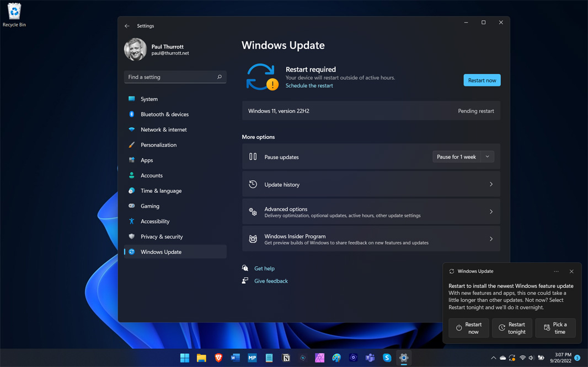Click the Find a setting search box

pos(175,77)
